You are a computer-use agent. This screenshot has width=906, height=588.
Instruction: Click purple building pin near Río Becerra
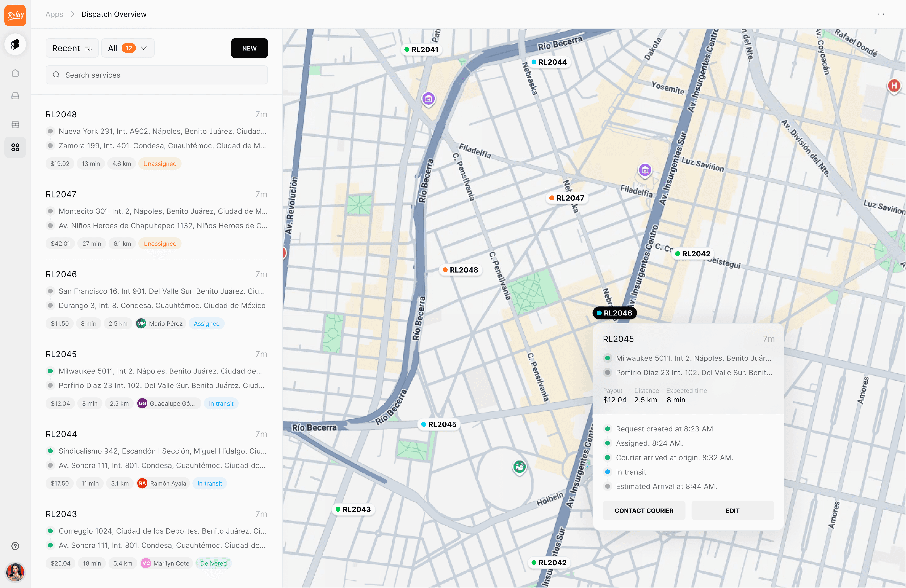pos(428,99)
